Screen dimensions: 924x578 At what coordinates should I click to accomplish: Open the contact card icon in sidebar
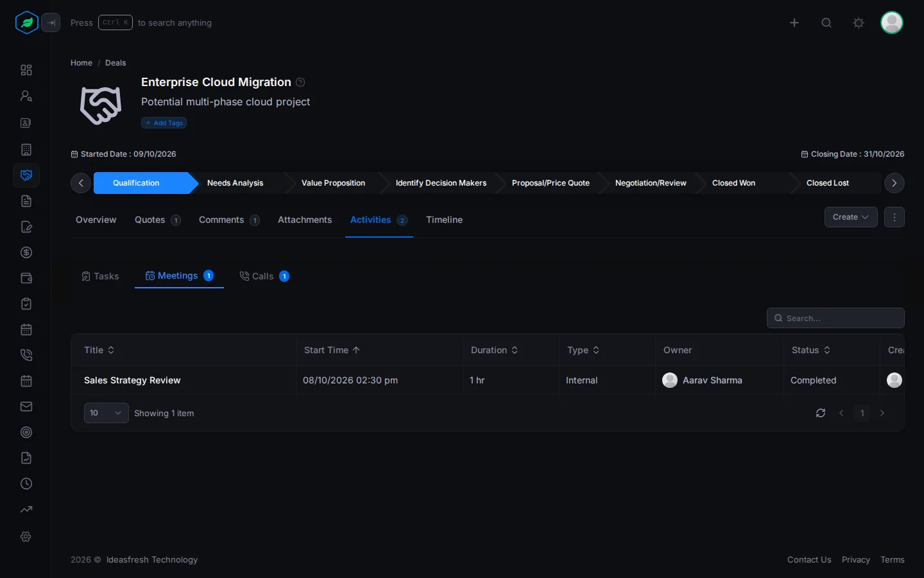[26, 123]
